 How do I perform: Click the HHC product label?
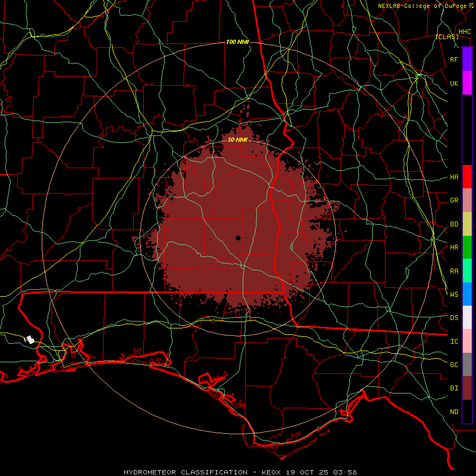[464, 32]
